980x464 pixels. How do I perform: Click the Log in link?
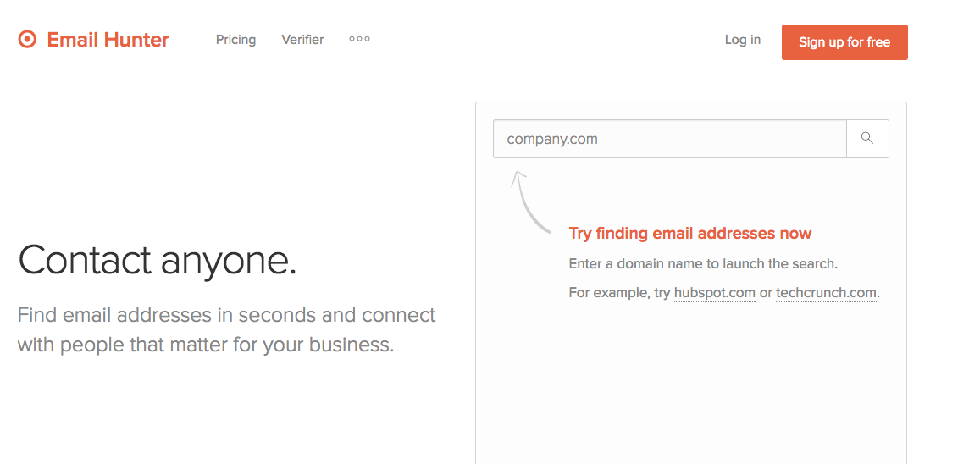pyautogui.click(x=742, y=40)
